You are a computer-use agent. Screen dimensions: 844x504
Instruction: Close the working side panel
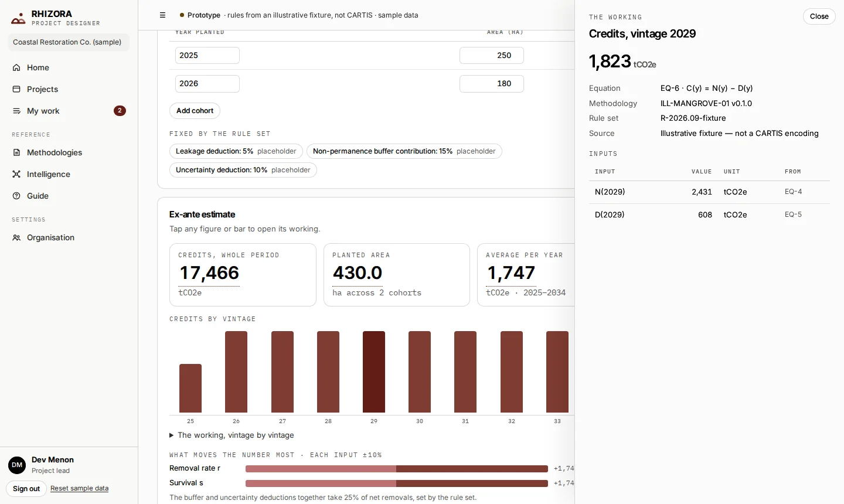819,16
